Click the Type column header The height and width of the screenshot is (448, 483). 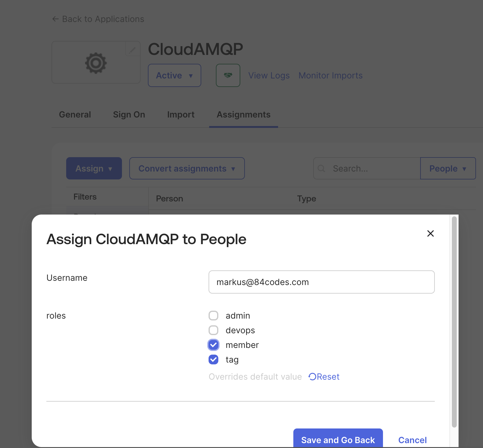coord(306,199)
